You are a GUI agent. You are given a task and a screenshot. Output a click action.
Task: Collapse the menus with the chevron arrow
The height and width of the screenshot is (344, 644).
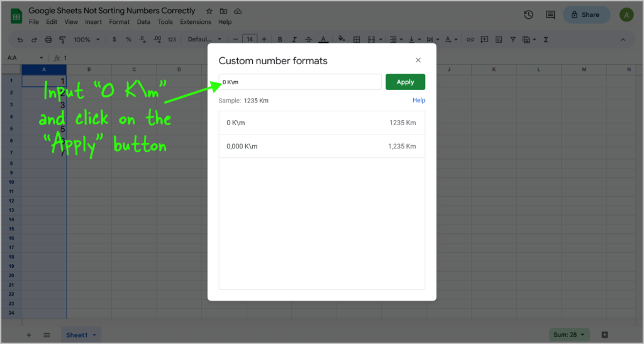point(623,40)
